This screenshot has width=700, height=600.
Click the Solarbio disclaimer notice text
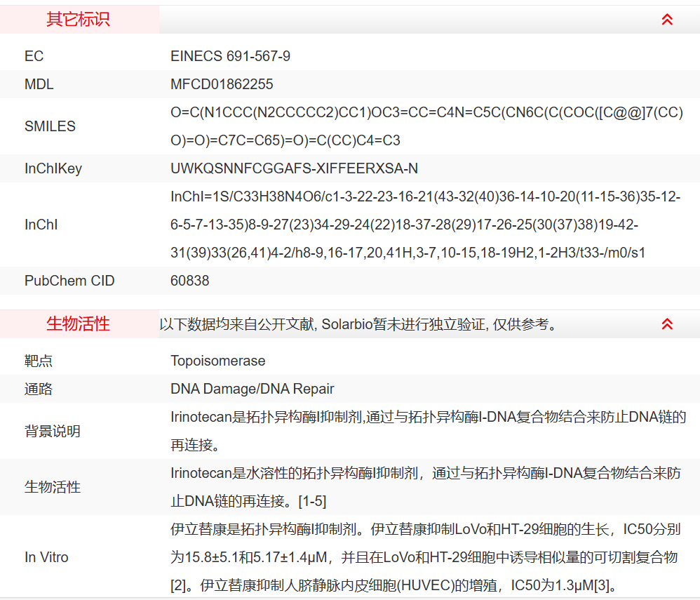click(x=358, y=324)
